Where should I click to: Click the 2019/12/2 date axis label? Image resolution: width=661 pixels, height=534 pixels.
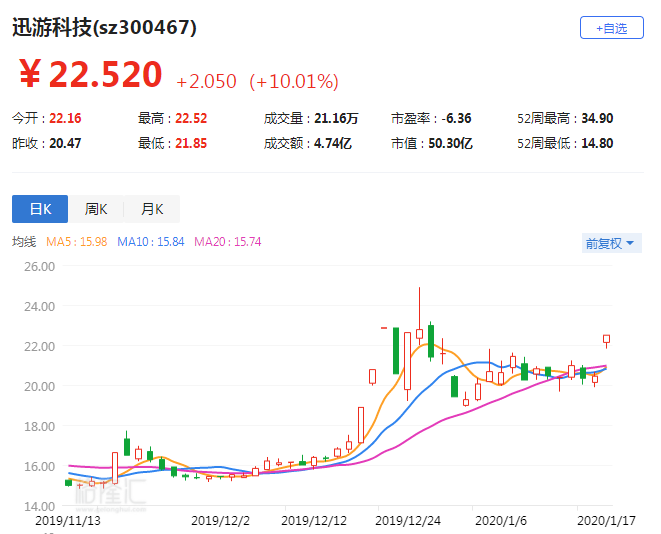tap(220, 521)
